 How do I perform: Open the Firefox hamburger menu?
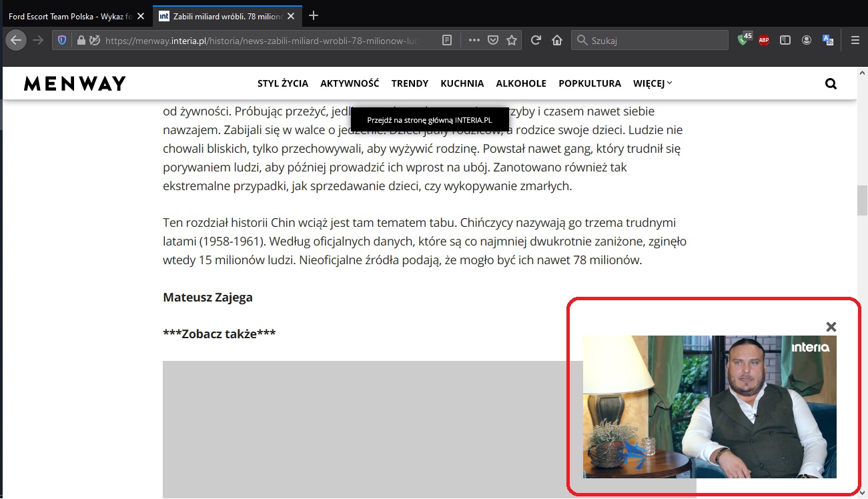coord(855,40)
